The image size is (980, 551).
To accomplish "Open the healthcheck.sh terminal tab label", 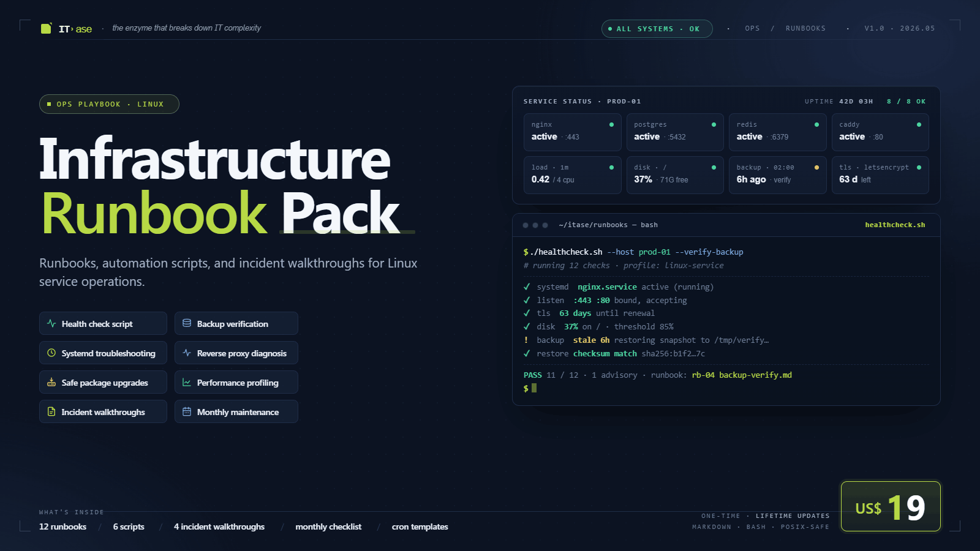I will 895,225.
